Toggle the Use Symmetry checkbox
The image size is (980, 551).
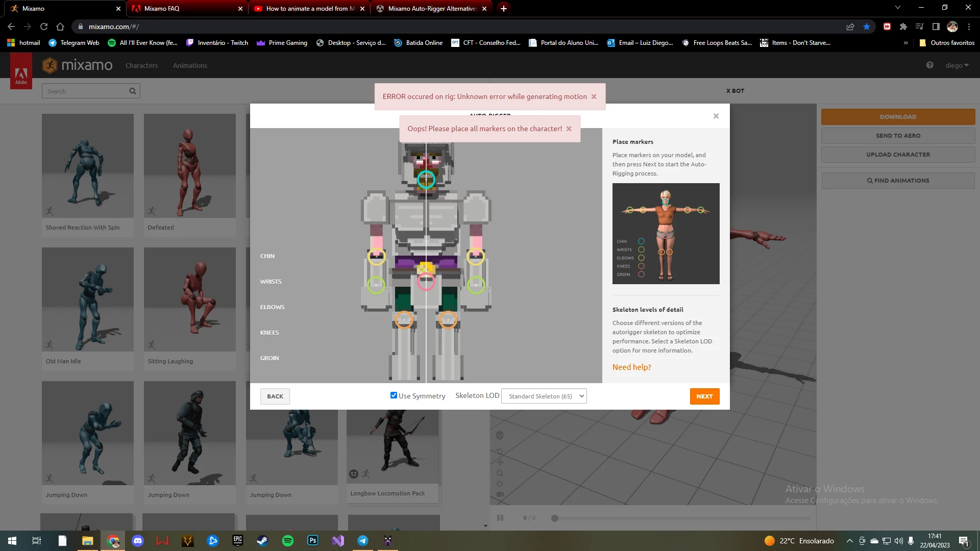[394, 395]
